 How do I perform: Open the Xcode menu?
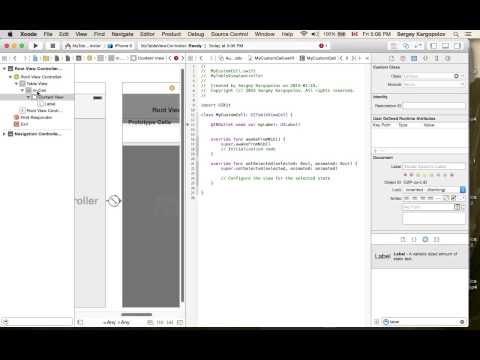point(28,34)
